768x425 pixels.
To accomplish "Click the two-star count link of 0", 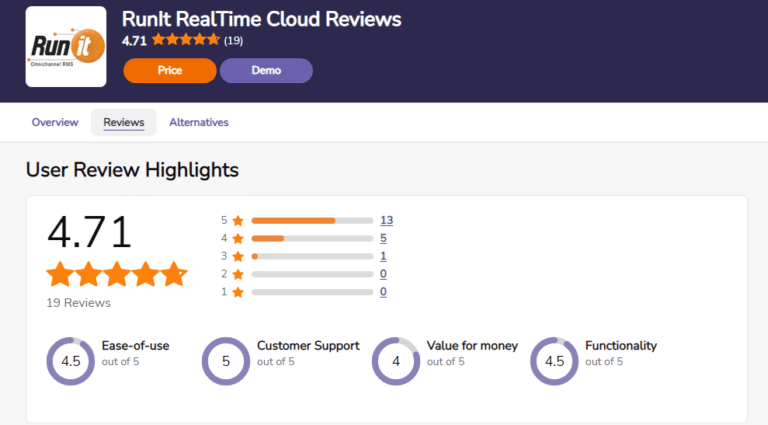I will point(383,274).
